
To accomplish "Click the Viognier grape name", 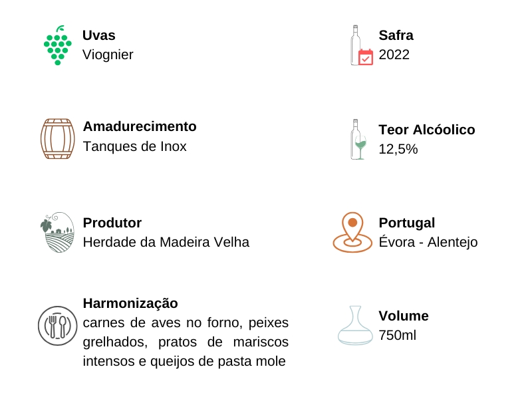I will pyautogui.click(x=108, y=55).
